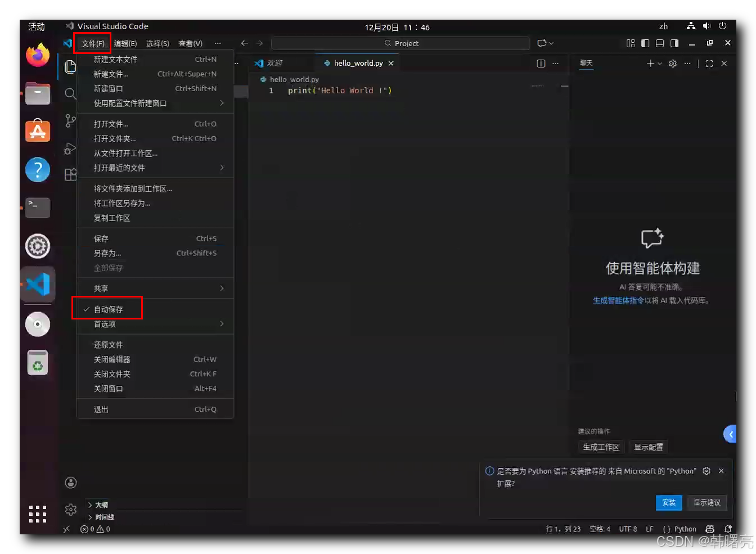The image size is (756, 554).
Task: Click the Customize Layout icon in title bar
Action: pyautogui.click(x=630, y=43)
